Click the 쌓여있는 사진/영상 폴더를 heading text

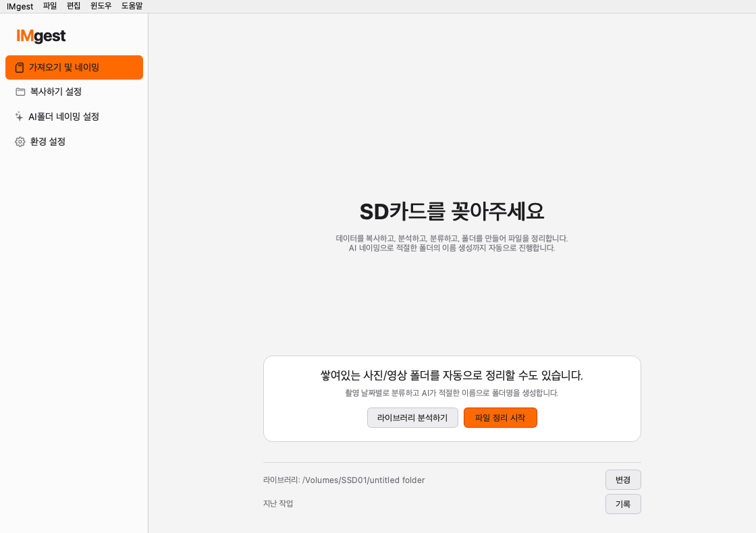tap(452, 375)
